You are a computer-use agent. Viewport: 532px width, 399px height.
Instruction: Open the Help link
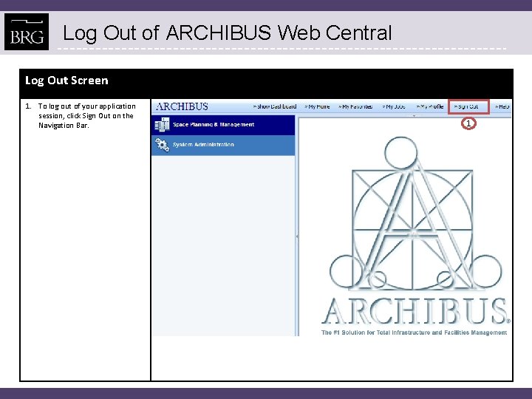click(x=502, y=106)
